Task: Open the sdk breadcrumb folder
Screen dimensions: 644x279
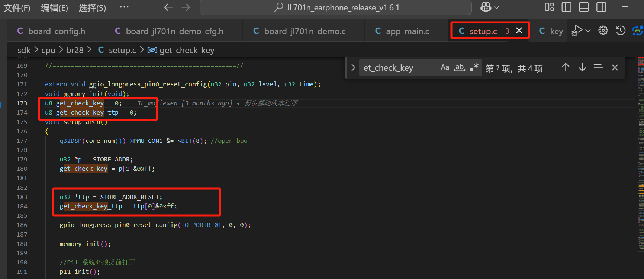Action: click(x=24, y=50)
